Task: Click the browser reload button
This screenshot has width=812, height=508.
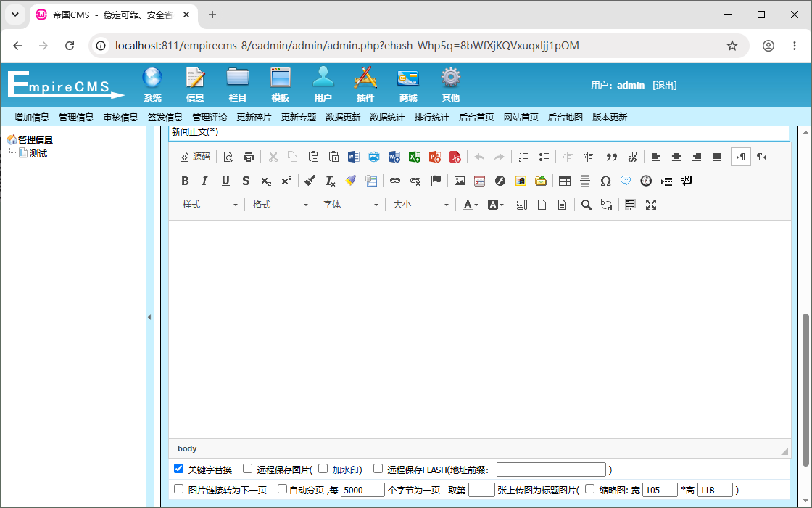Action: click(70, 46)
